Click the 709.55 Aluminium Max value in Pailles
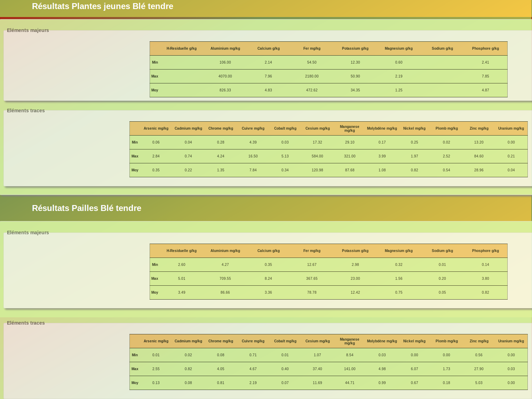 (x=225, y=278)
